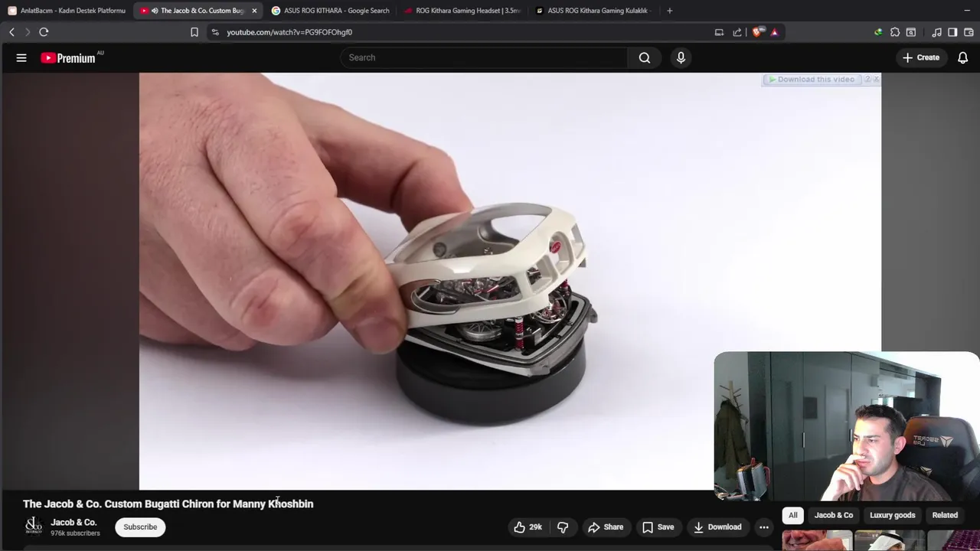Reload the current page
The height and width of the screenshot is (551, 980).
pyautogui.click(x=44, y=32)
